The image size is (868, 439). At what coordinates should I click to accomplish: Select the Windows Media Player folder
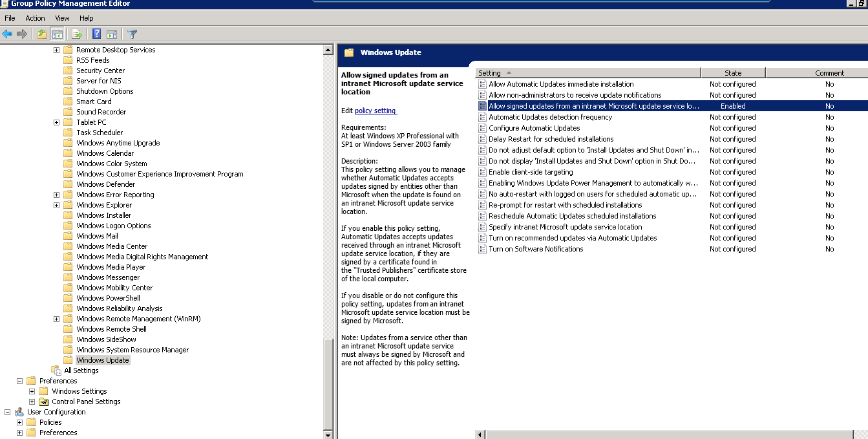(111, 267)
